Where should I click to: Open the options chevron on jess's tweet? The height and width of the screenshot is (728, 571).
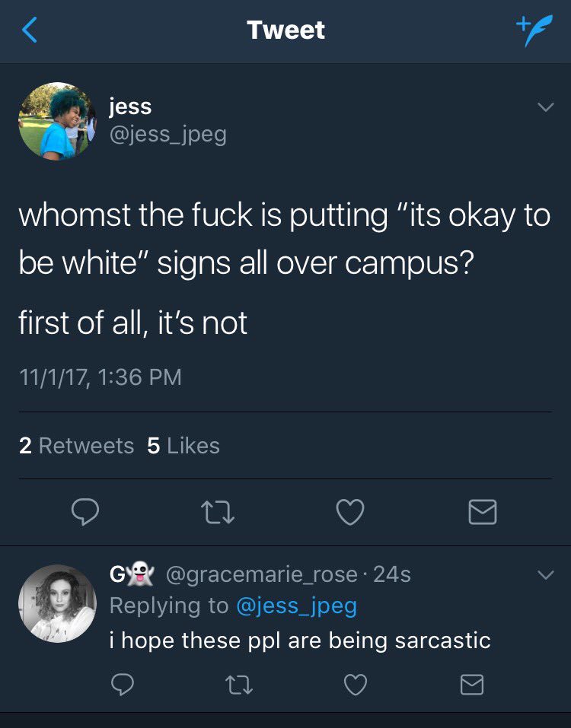coord(544,108)
